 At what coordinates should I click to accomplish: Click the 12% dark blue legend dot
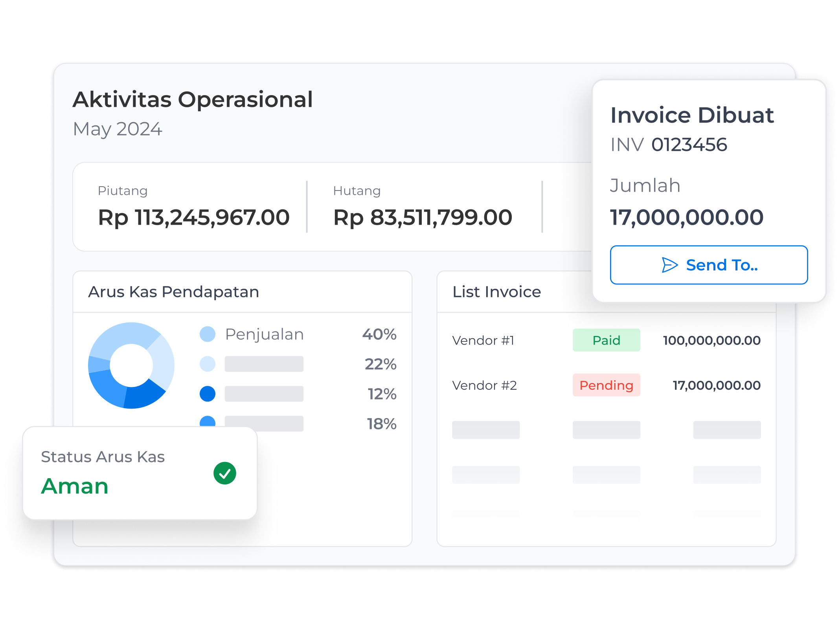click(208, 394)
